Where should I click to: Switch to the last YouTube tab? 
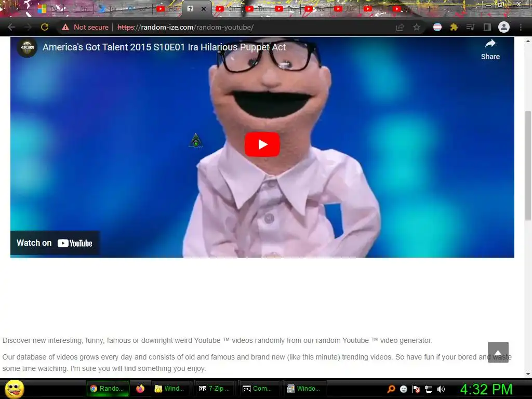(x=404, y=9)
